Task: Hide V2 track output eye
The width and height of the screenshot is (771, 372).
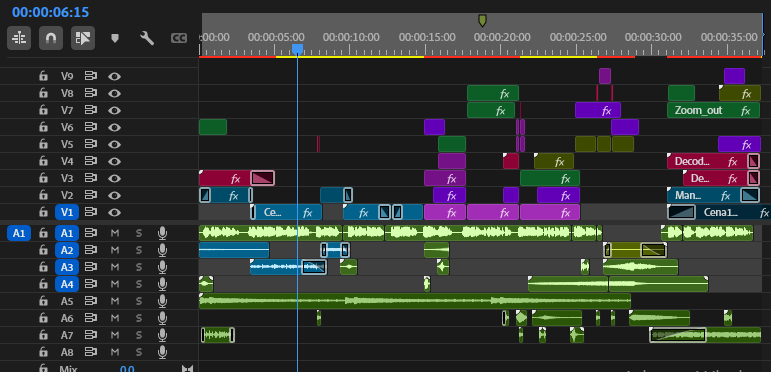Action: point(115,196)
